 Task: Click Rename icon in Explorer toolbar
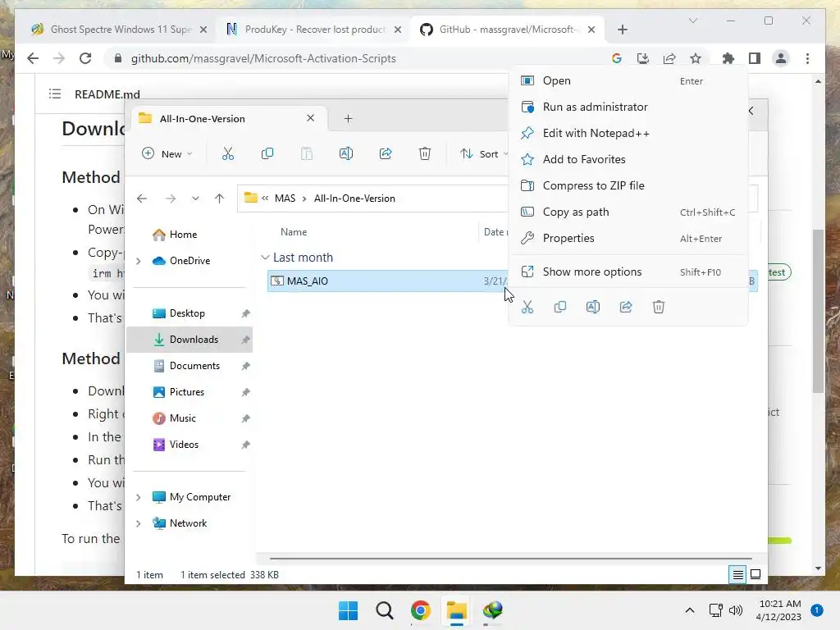[346, 153]
